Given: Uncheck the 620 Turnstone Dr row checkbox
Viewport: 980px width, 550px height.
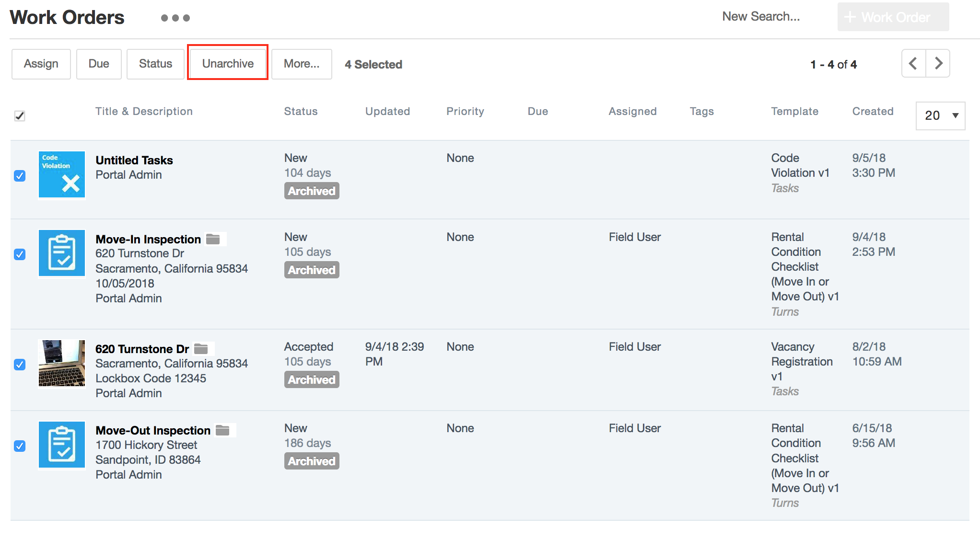Looking at the screenshot, I should (20, 365).
